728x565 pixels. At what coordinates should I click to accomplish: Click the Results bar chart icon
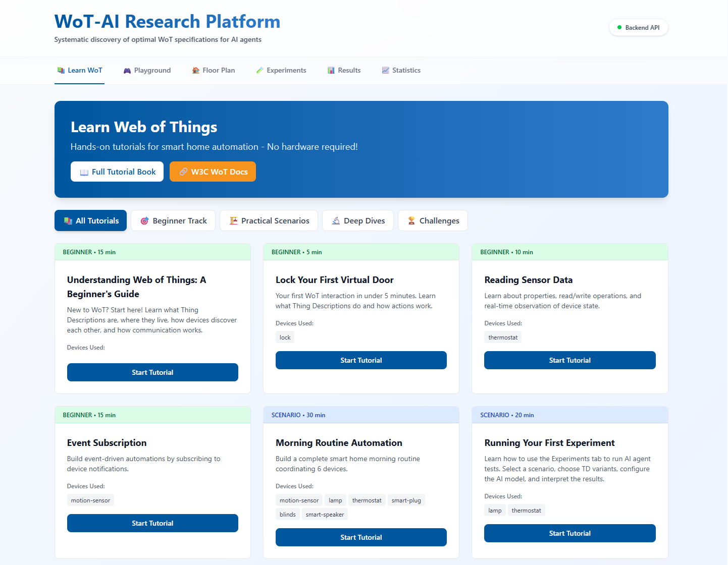331,71
